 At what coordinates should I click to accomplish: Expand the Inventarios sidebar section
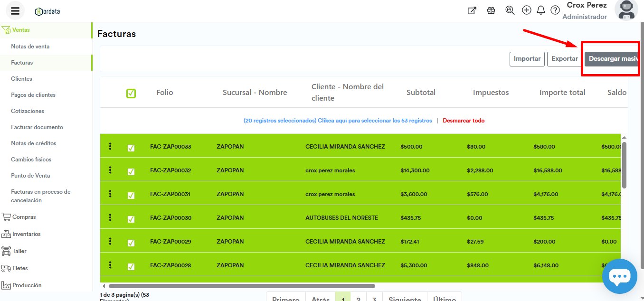pos(26,234)
